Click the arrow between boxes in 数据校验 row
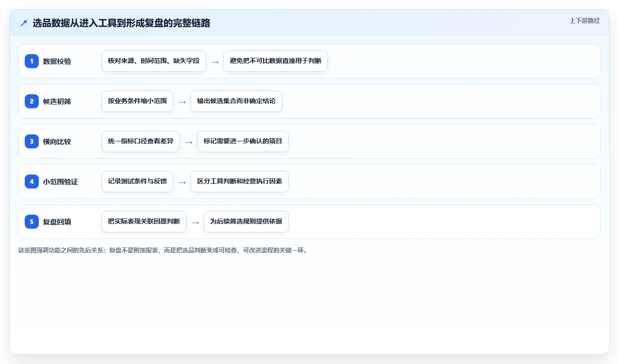Screen dimensions: 619x364 [x=215, y=62]
